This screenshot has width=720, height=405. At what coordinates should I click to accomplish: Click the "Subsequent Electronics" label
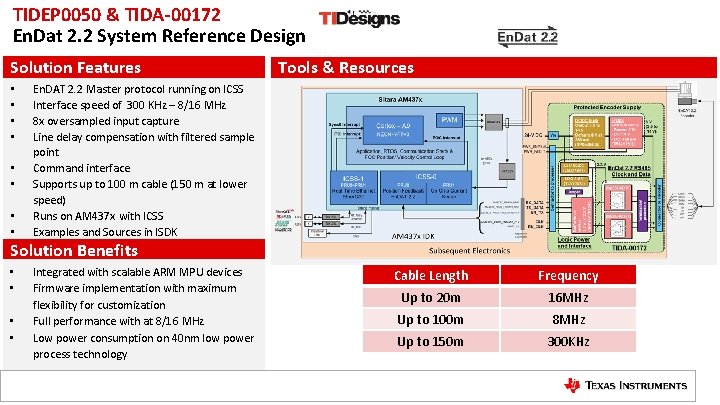coord(469,250)
